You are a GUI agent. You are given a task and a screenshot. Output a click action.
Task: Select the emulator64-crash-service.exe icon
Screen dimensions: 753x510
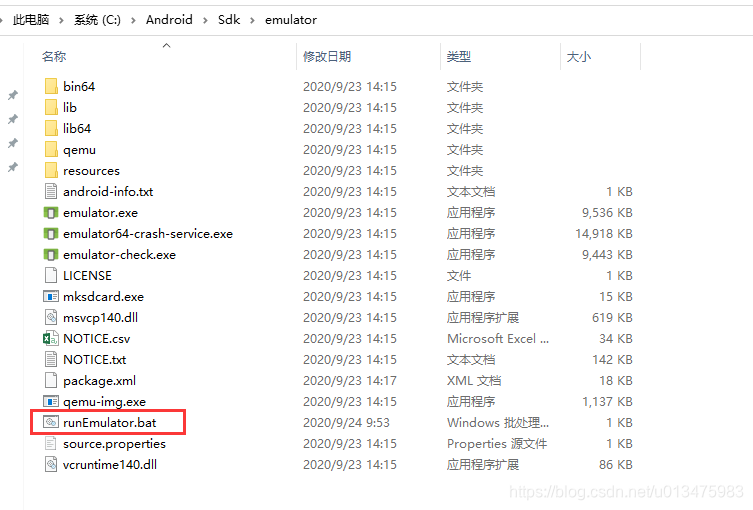tap(51, 233)
